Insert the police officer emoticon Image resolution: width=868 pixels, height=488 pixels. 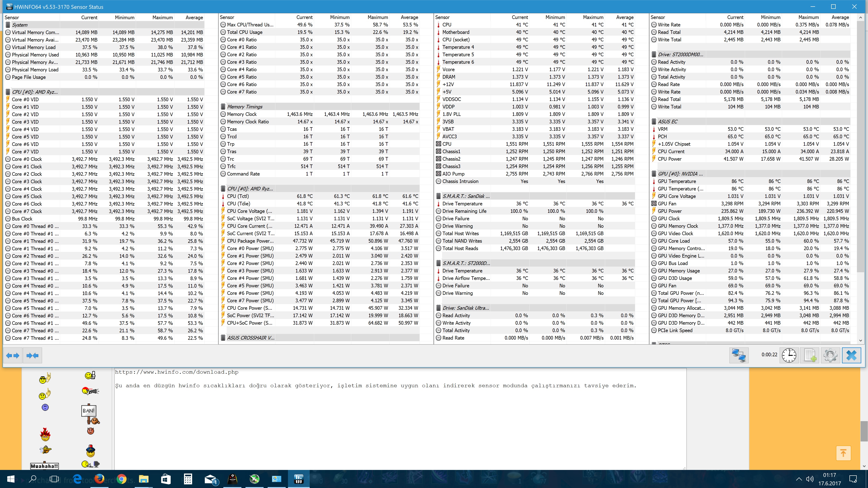90,451
